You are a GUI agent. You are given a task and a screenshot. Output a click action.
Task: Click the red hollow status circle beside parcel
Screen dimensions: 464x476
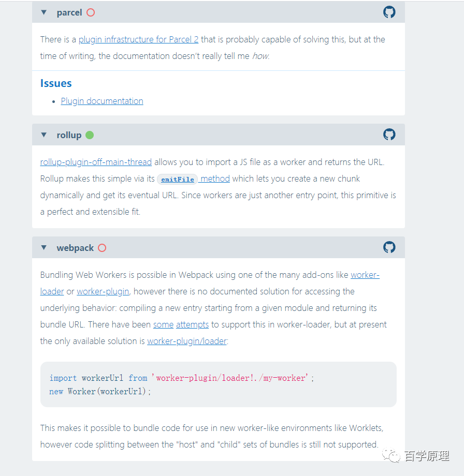click(91, 12)
